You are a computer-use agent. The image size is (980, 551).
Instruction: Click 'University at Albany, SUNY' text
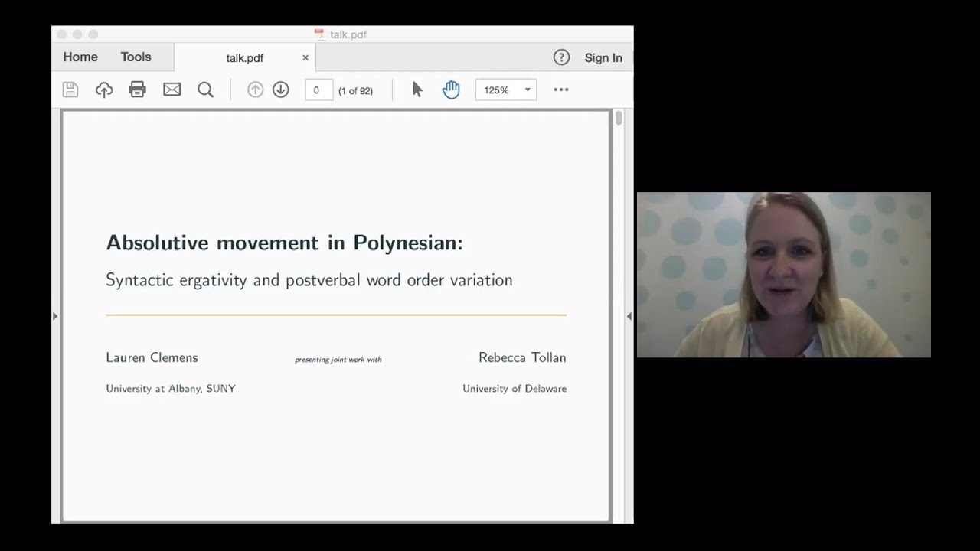(x=171, y=389)
